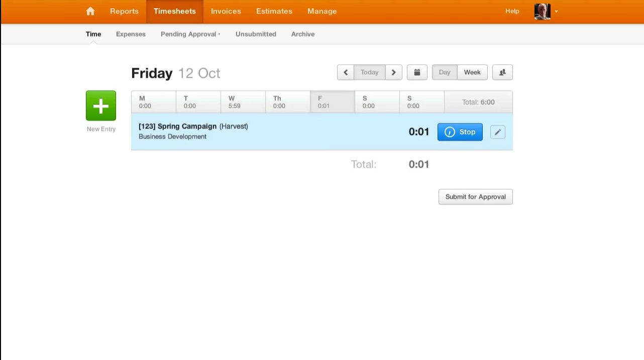Image resolution: width=644 pixels, height=360 pixels.
Task: Click the entry's 0:01 timer value
Action: coord(419,132)
